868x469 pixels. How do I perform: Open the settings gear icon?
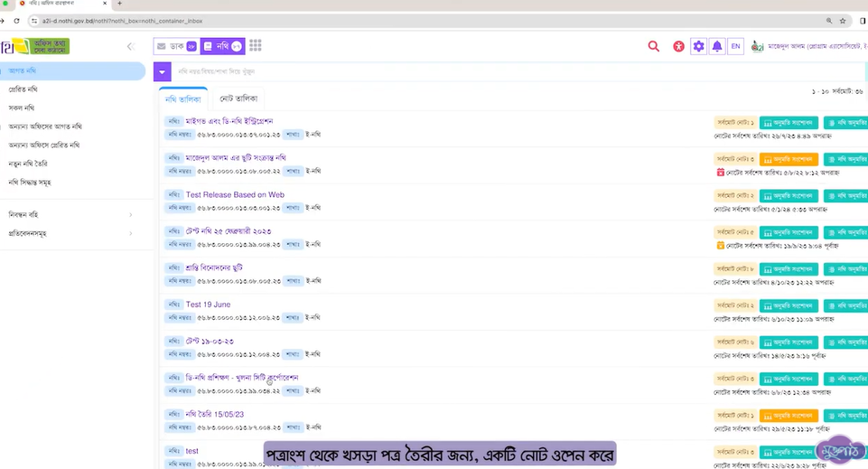click(x=698, y=46)
